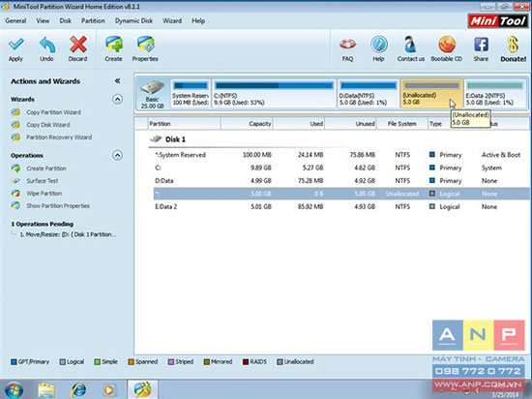
Task: Select the C:(NTFS) block in disk map
Action: click(x=274, y=94)
